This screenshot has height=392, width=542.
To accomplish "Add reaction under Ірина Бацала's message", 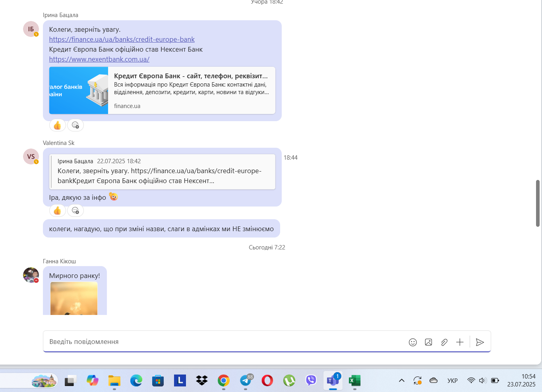I will 75,126.
